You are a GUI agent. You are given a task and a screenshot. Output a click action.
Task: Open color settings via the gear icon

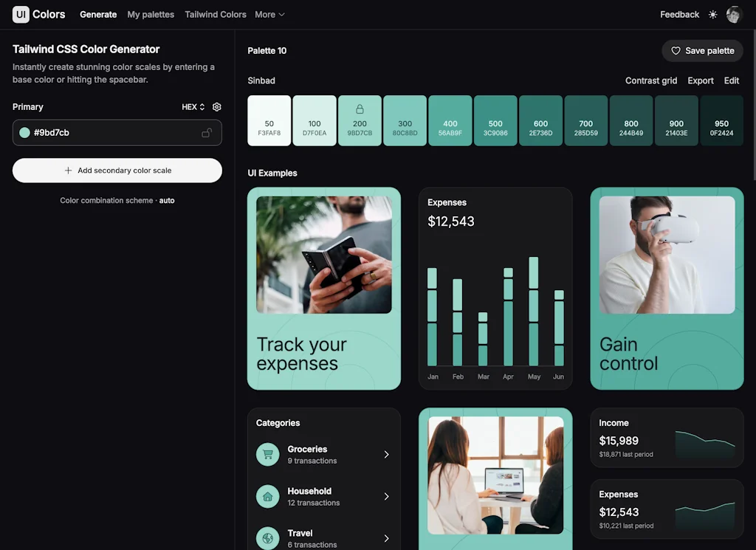216,106
